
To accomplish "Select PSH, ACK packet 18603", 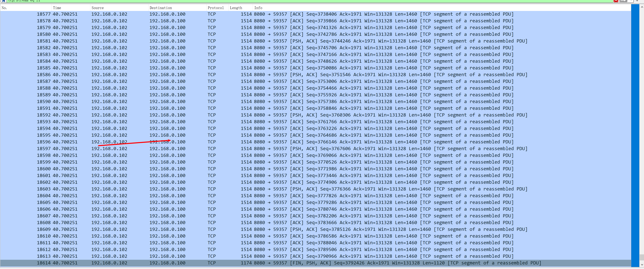I will click(x=316, y=189).
